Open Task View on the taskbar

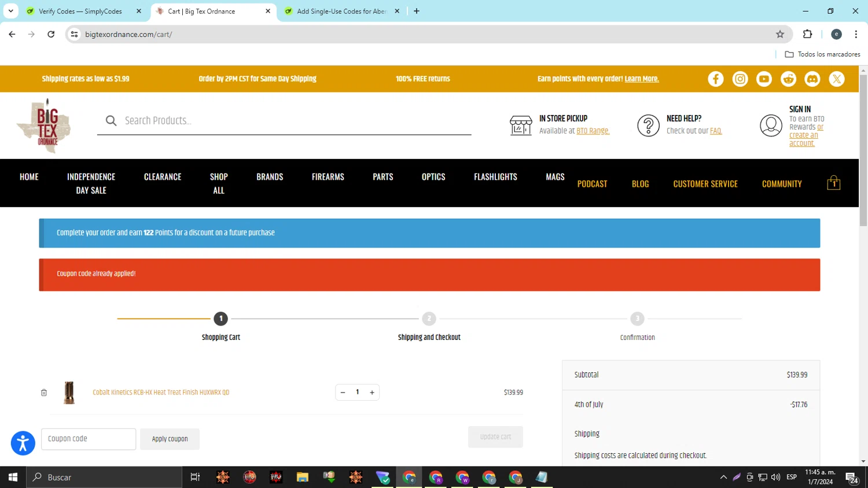pos(195,477)
